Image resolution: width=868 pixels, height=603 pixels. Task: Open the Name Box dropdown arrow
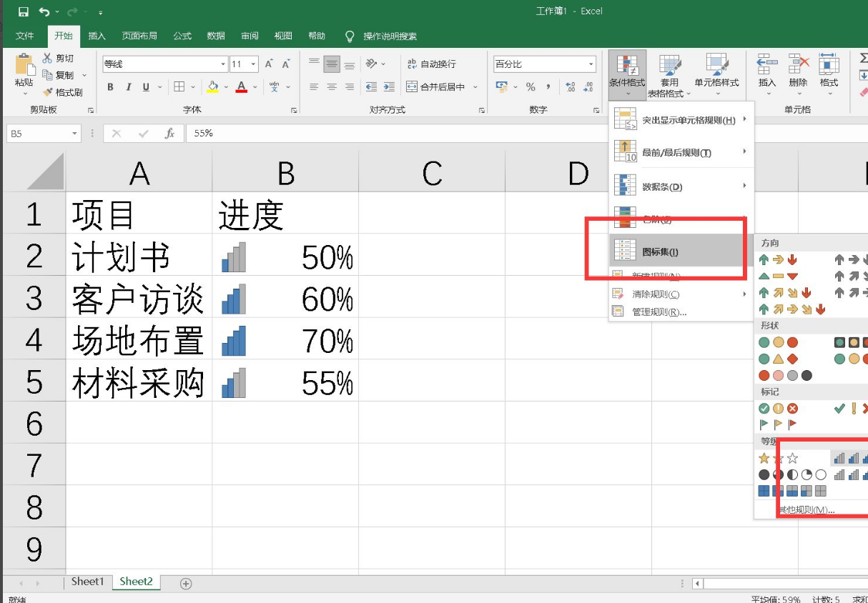[x=74, y=134]
